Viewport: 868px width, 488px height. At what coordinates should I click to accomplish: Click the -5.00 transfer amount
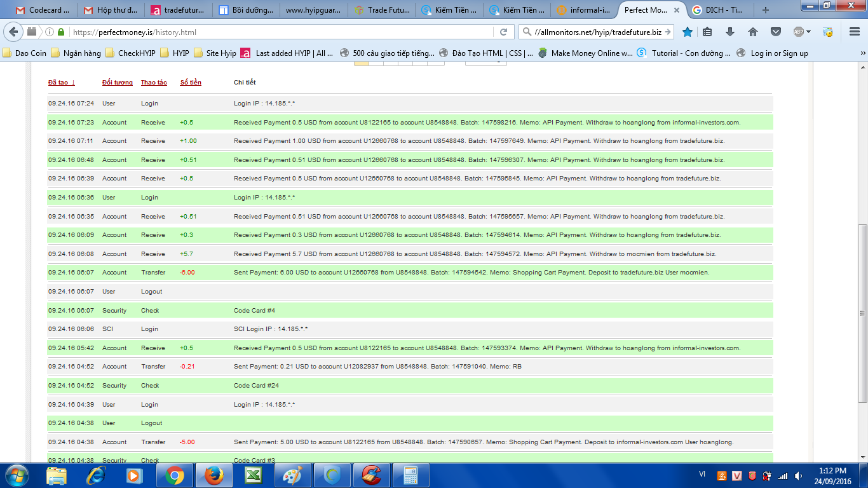point(187,442)
